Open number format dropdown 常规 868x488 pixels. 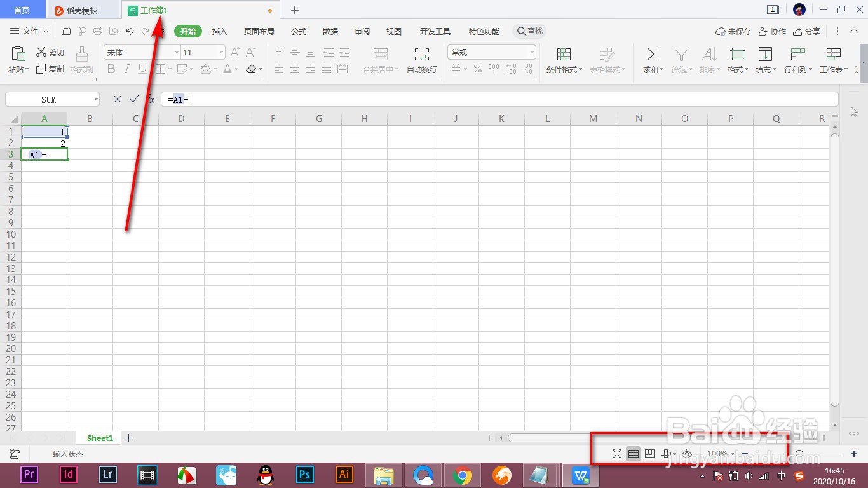[532, 52]
